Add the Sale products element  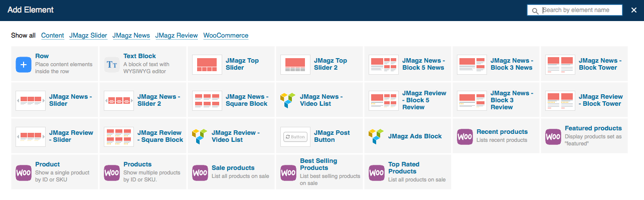232,172
